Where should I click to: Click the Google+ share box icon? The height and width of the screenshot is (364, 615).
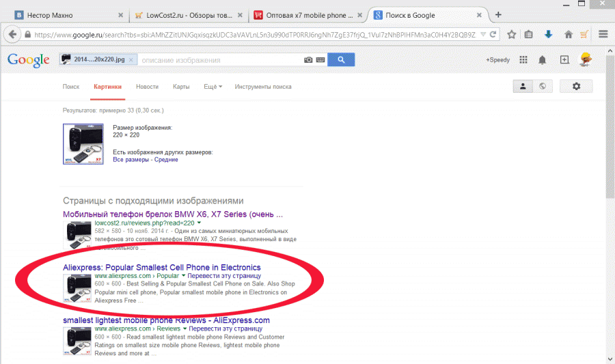click(564, 59)
